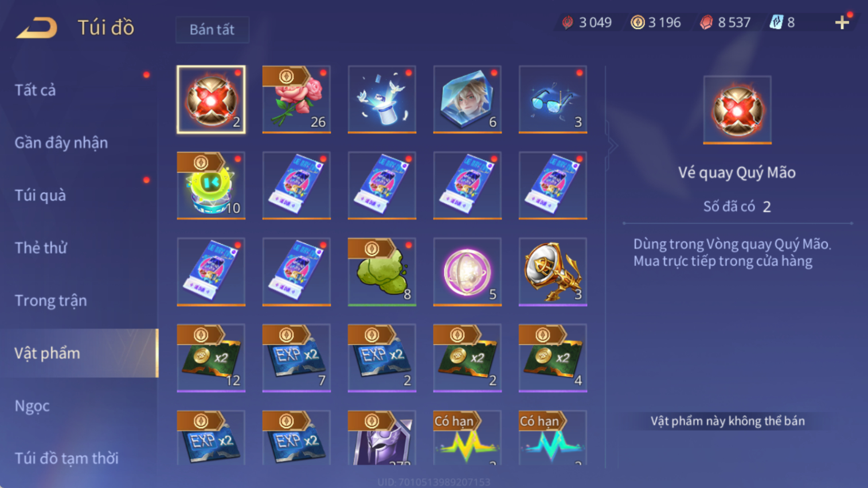Select the purple helmet item
The width and height of the screenshot is (868, 488).
pyautogui.click(x=382, y=438)
